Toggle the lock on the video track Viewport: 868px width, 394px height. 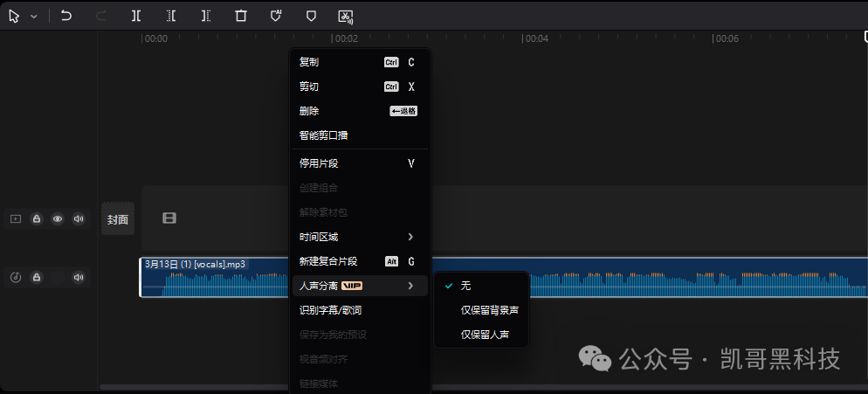[37, 218]
